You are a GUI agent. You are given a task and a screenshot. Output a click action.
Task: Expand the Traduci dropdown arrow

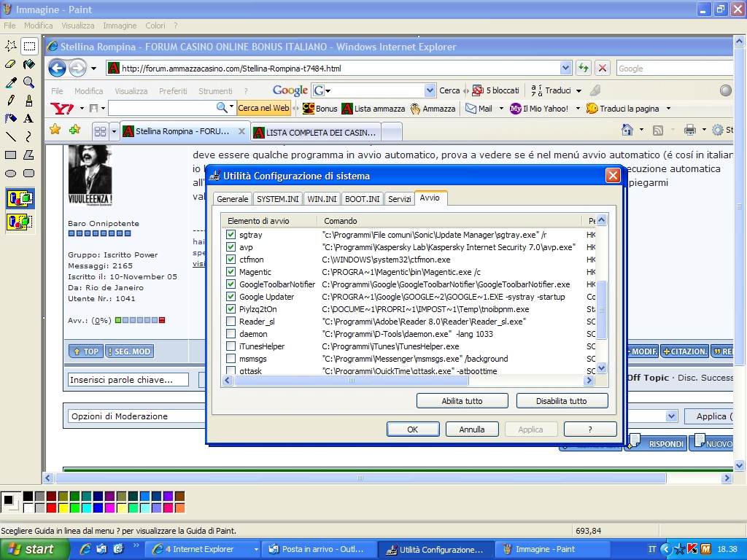(578, 90)
